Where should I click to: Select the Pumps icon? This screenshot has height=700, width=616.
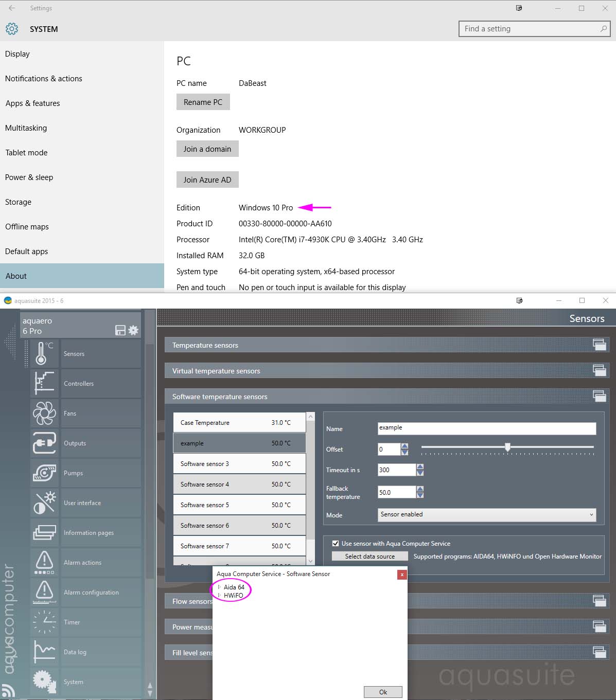click(x=44, y=473)
